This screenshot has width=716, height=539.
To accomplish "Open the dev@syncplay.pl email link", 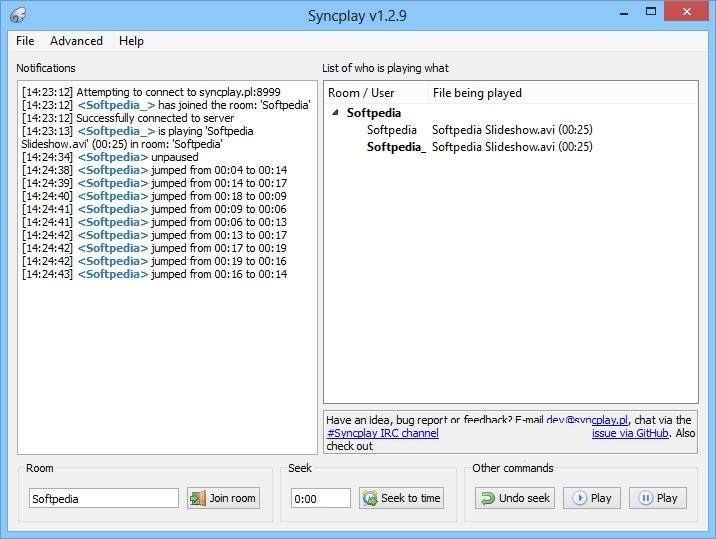I will tap(587, 420).
